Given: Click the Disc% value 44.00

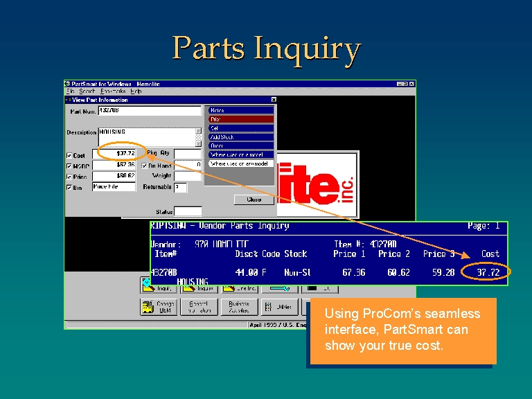Looking at the screenshot, I should pos(247,272).
